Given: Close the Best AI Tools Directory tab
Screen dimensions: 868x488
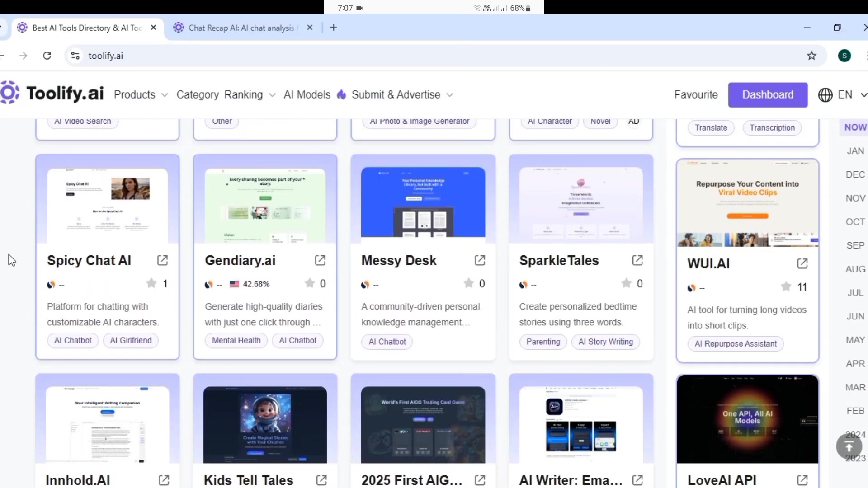Looking at the screenshot, I should (153, 28).
